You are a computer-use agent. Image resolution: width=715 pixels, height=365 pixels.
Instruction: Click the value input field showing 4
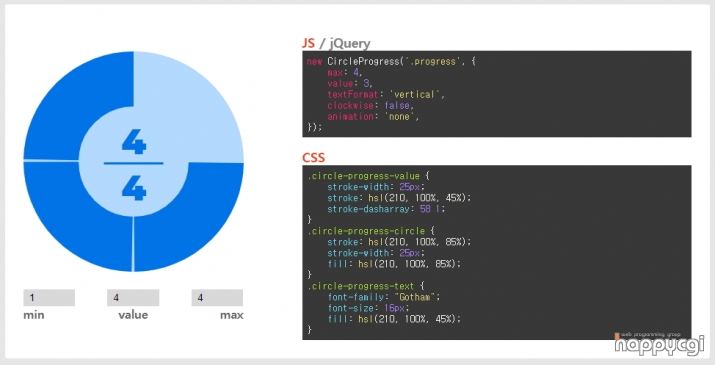click(133, 297)
